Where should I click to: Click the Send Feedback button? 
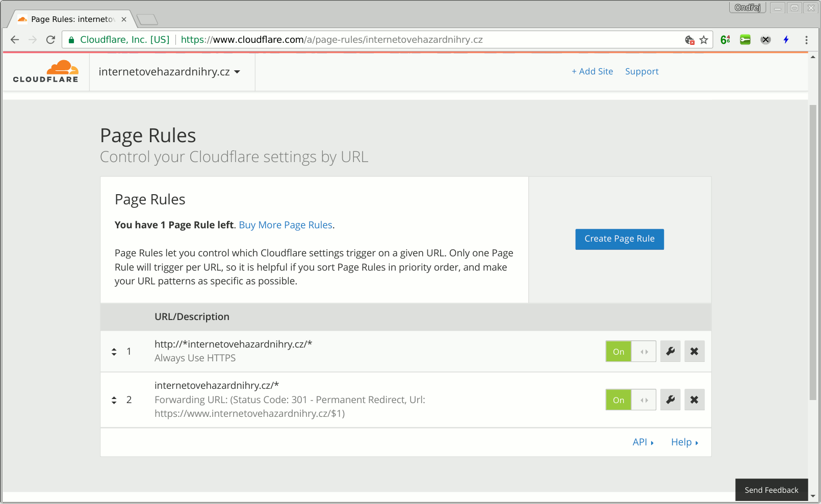[x=771, y=490]
